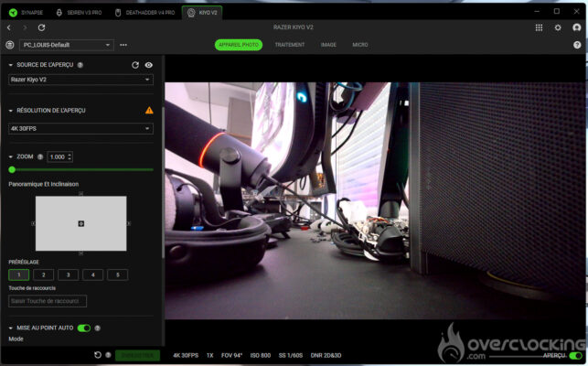
Task: Open the settings gear icon
Action: point(558,27)
